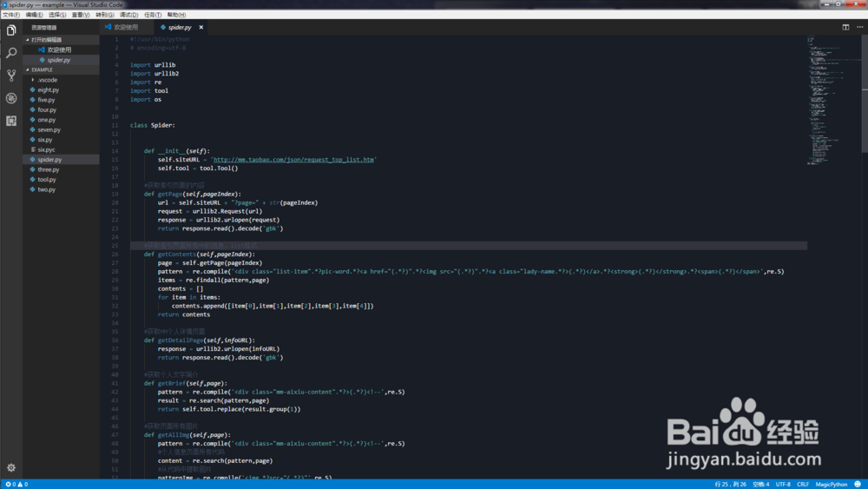868x489 pixels.
Task: Click the editor vertical scrollbar thumb
Action: (865, 94)
